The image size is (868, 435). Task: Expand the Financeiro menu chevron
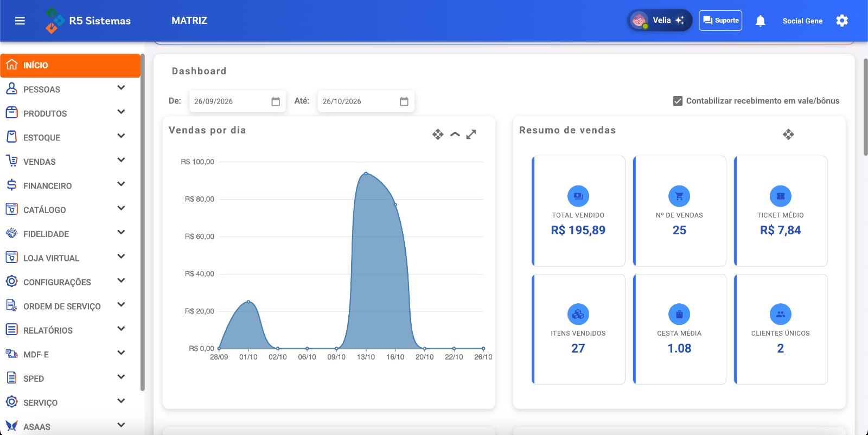[121, 184]
